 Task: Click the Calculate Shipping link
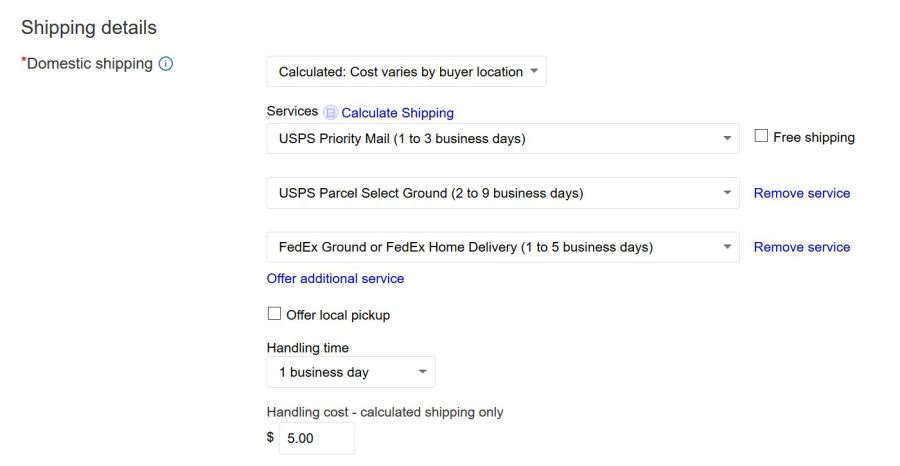pos(397,113)
